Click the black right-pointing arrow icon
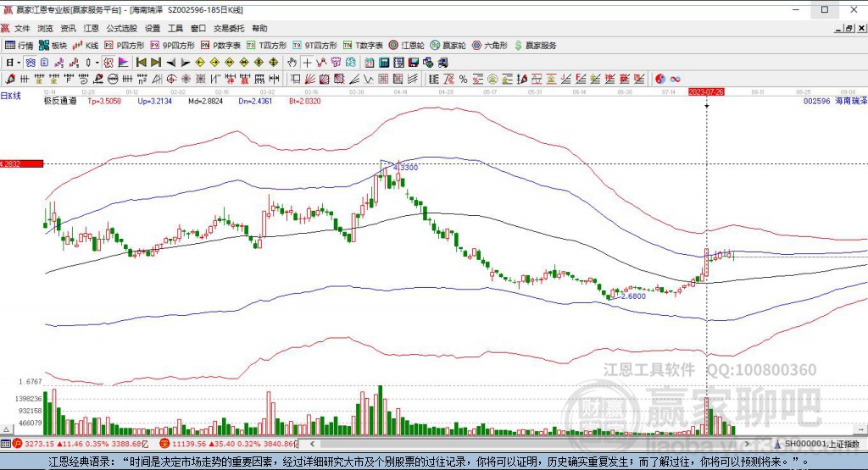Viewport: 868px width, 470px height. tap(186, 63)
